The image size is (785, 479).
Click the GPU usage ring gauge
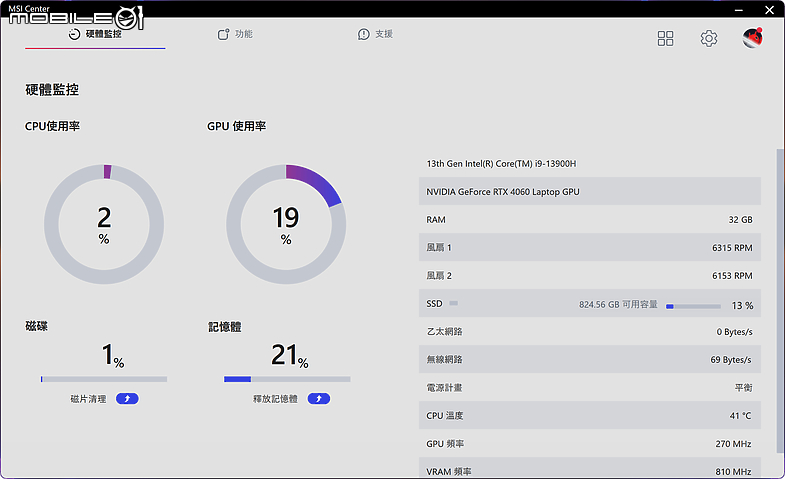coord(286,224)
